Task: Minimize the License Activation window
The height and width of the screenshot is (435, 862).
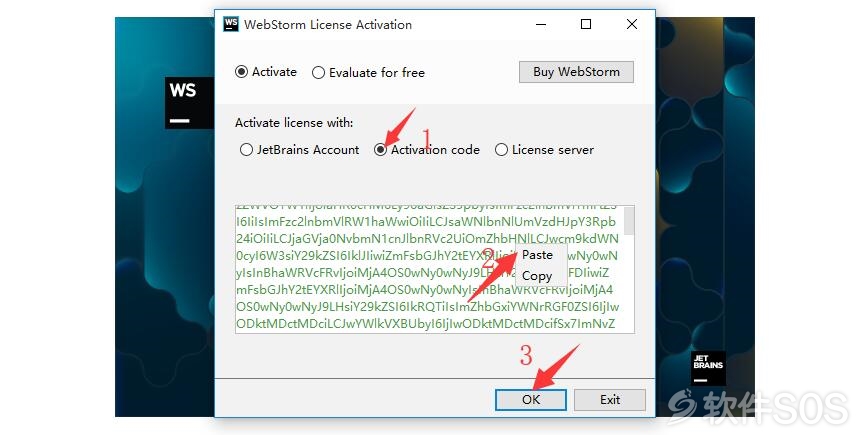Action: [541, 24]
